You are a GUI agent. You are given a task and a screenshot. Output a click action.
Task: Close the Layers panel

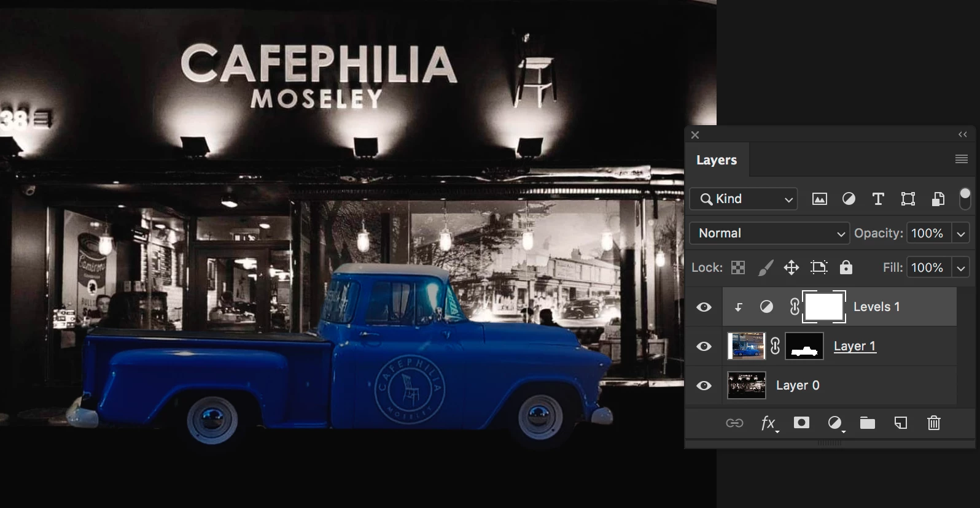[x=695, y=135]
